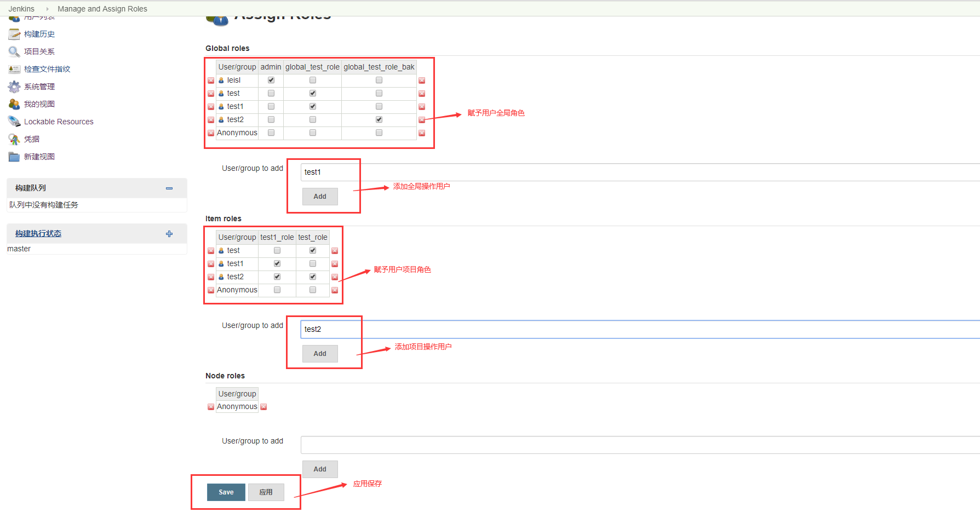Image resolution: width=980 pixels, height=512 pixels.
Task: Remove Anonymous via left delete icon in Node roles
Action: pyautogui.click(x=211, y=407)
